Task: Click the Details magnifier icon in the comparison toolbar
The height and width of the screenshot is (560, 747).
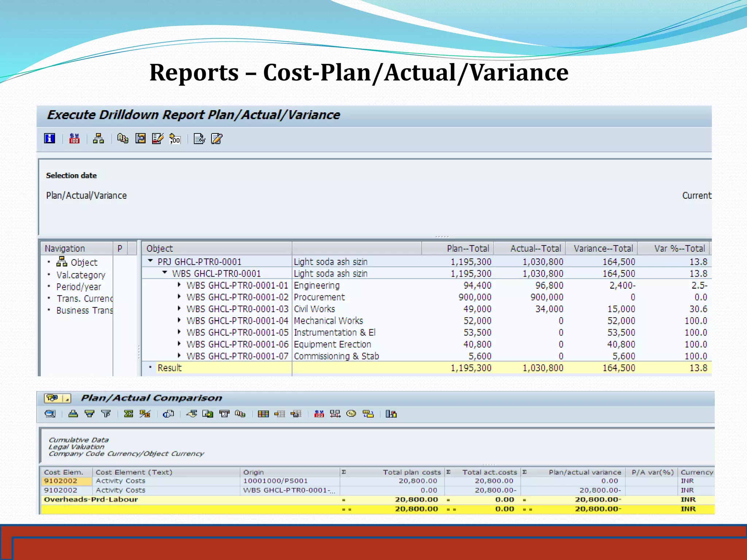Action: 50,414
